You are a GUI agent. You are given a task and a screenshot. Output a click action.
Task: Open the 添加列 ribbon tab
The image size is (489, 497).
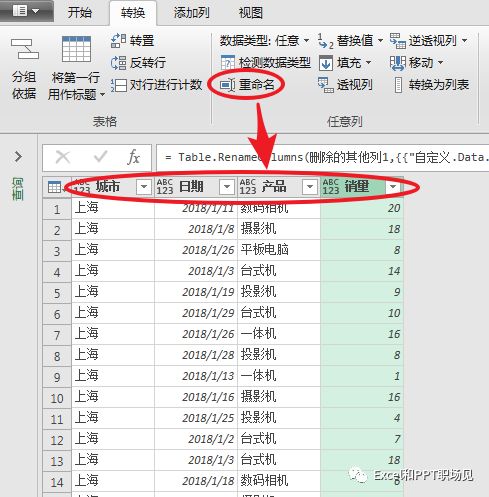[191, 13]
